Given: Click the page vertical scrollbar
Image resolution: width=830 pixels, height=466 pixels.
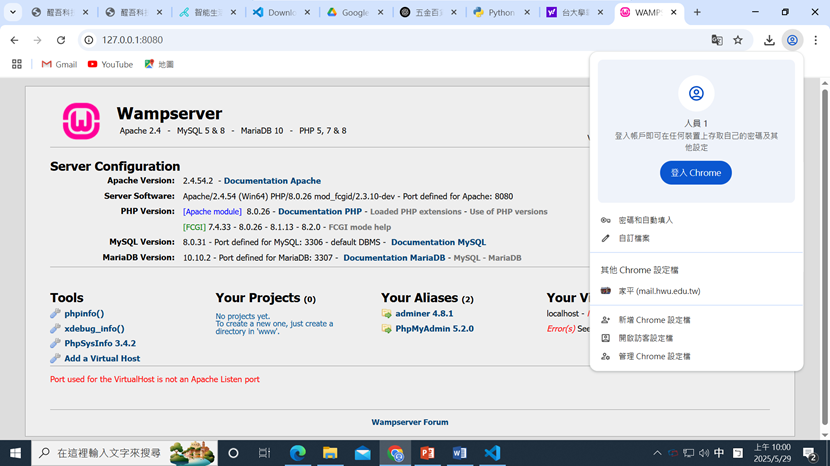Looking at the screenshot, I should [824, 257].
